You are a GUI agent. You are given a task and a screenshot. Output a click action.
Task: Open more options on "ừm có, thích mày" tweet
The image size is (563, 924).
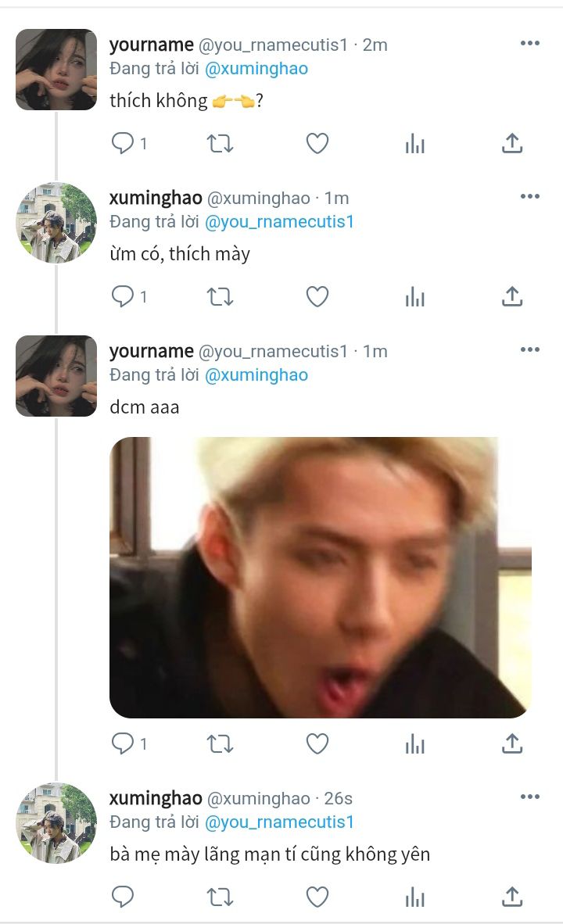530,196
